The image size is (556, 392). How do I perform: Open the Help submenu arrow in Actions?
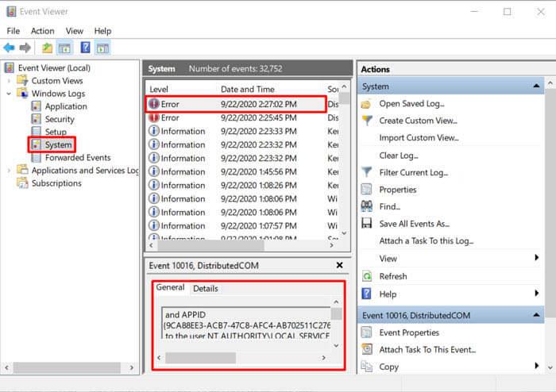536,293
